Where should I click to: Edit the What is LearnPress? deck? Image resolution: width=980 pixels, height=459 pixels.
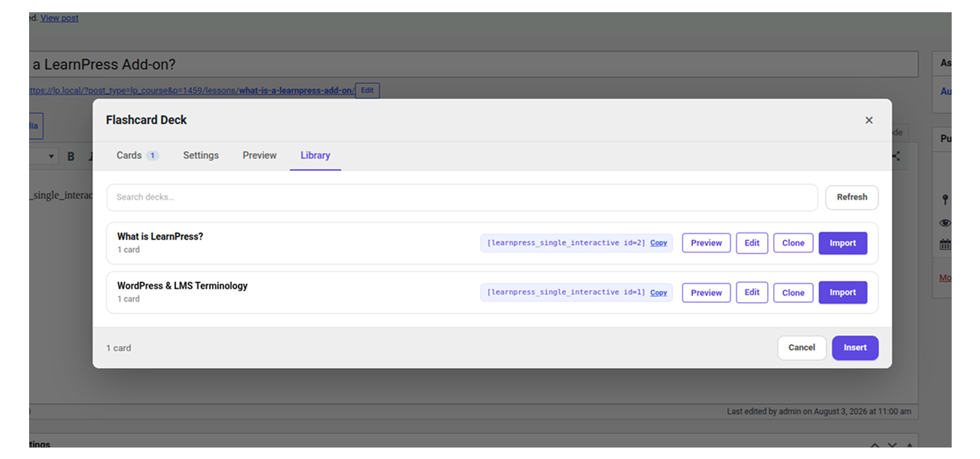[x=752, y=243]
